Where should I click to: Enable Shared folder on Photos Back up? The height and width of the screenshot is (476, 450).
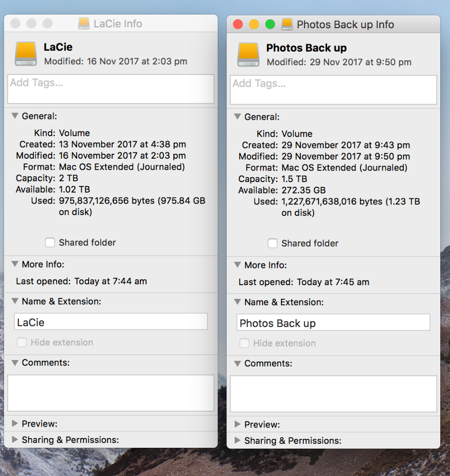click(273, 243)
